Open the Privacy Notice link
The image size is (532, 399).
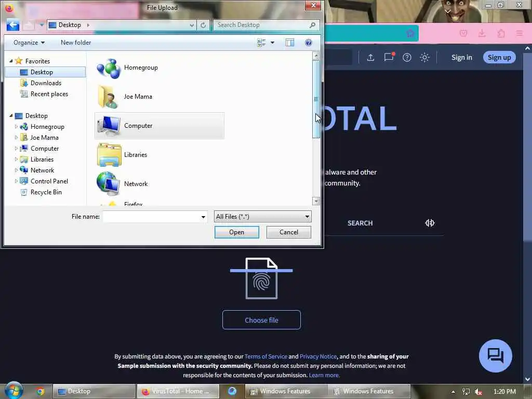[318, 356]
